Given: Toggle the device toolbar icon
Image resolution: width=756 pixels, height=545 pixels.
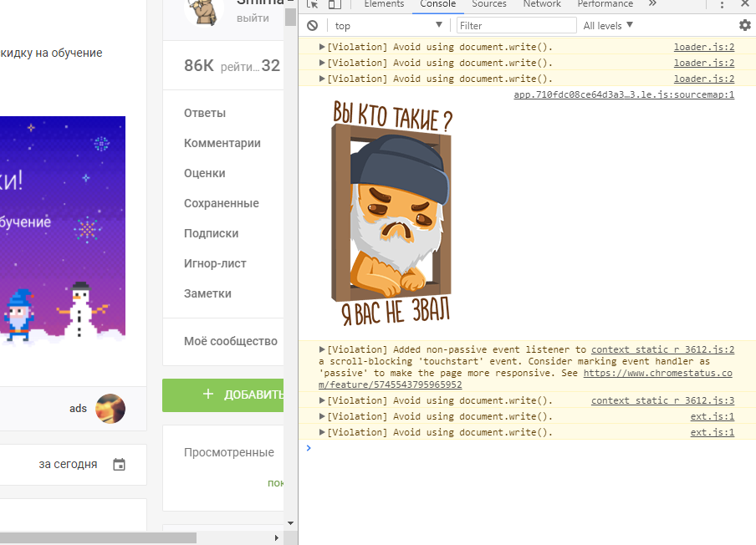Looking at the screenshot, I should click(x=335, y=5).
